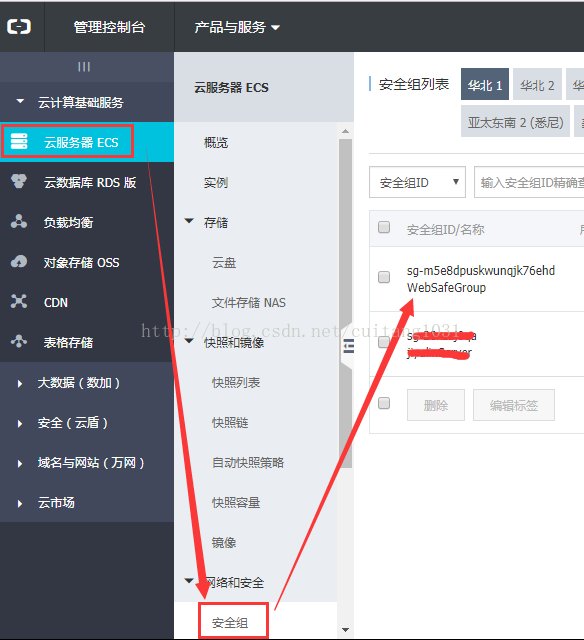The height and width of the screenshot is (640, 584).
Task: Check the second security group row checkbox
Action: tap(384, 342)
